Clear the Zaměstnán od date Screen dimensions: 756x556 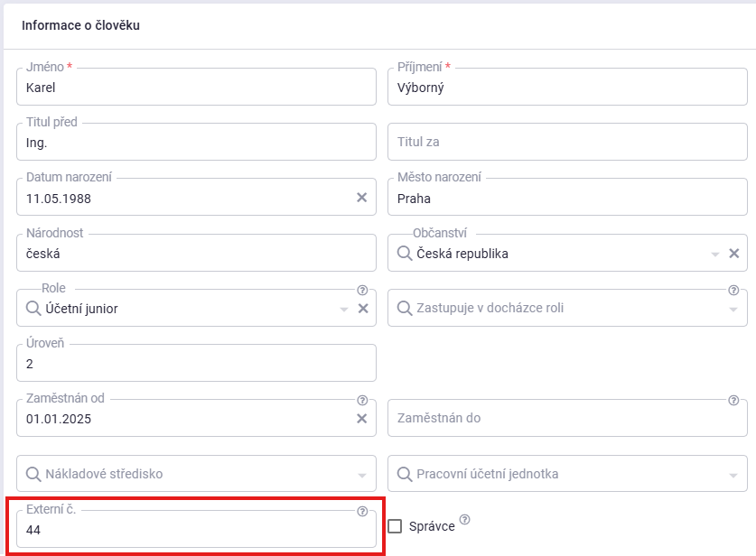(361, 419)
